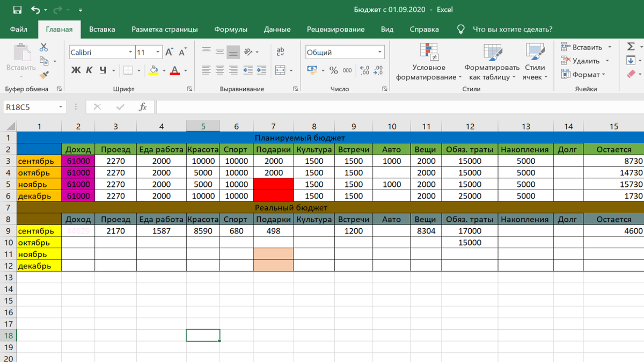The height and width of the screenshot is (362, 644).
Task: Switch to the Формулы tab
Action: tap(231, 29)
